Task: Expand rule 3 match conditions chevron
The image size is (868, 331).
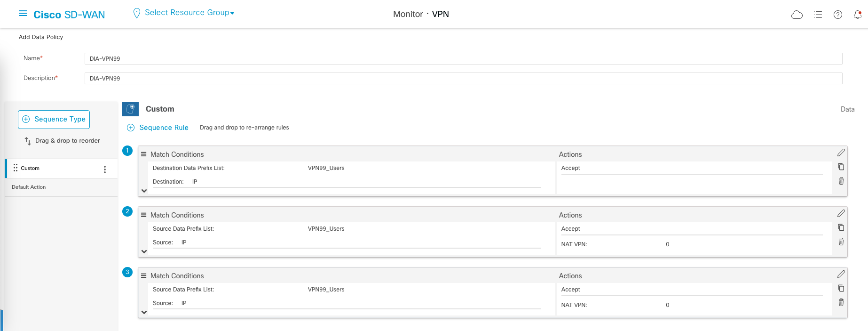Action: (144, 312)
